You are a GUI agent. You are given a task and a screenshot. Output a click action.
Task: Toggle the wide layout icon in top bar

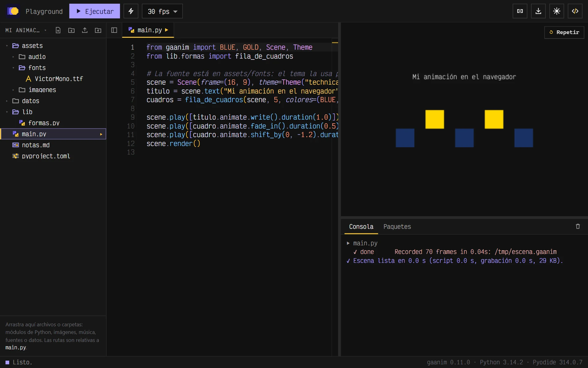520,11
